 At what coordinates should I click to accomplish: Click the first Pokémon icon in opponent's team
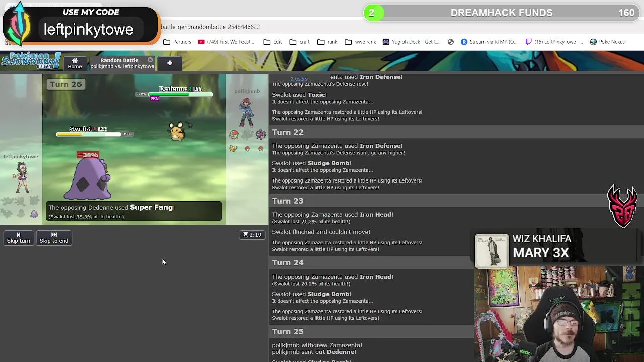[x=234, y=134]
